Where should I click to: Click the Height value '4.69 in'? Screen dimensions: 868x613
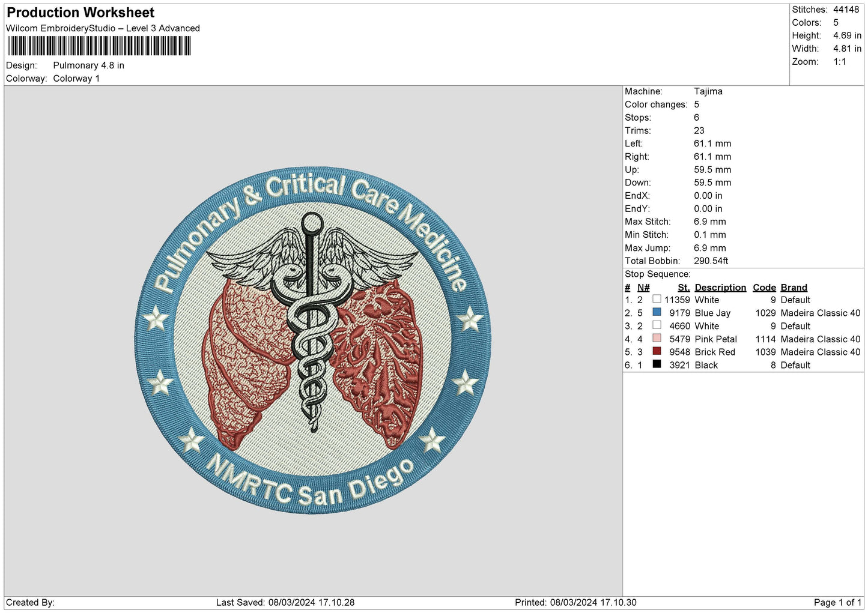pyautogui.click(x=847, y=35)
